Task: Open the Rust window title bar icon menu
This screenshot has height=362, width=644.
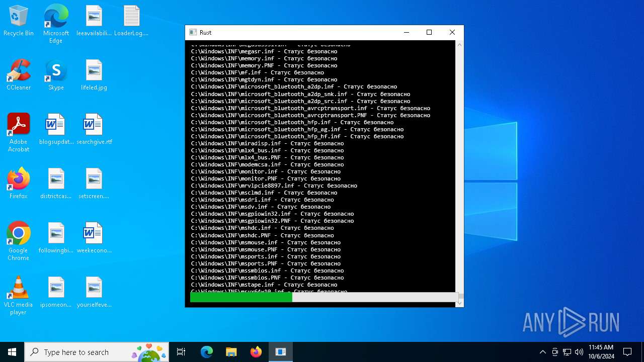Action: tap(193, 32)
